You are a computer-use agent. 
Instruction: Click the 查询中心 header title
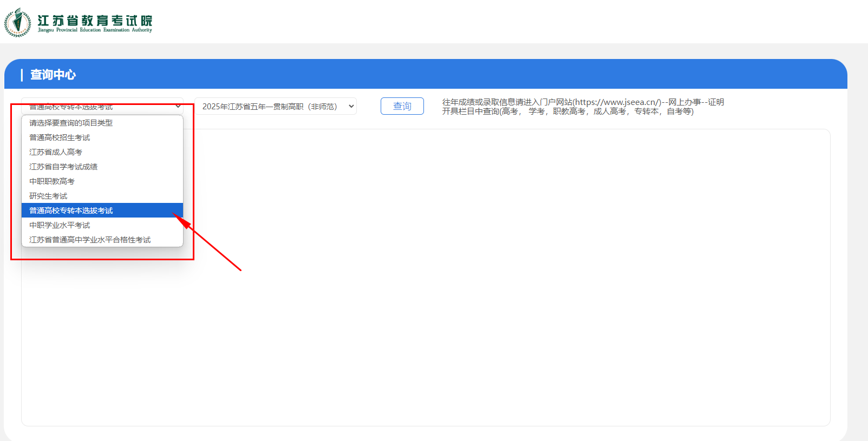click(53, 75)
